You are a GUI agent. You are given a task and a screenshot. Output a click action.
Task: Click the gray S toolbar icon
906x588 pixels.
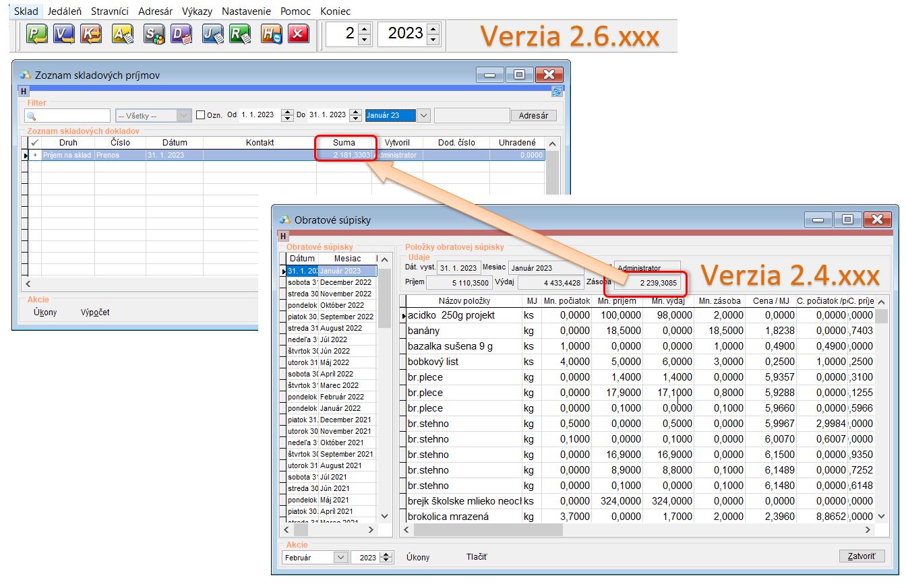click(154, 34)
